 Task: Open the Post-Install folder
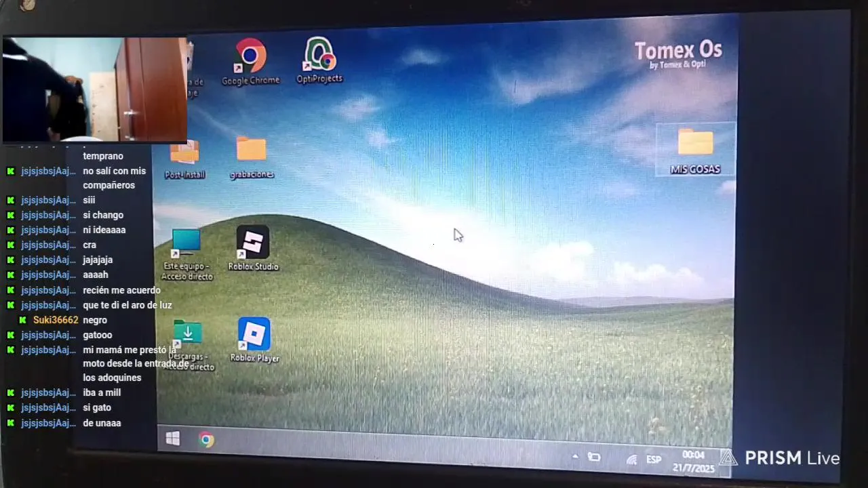click(x=184, y=159)
